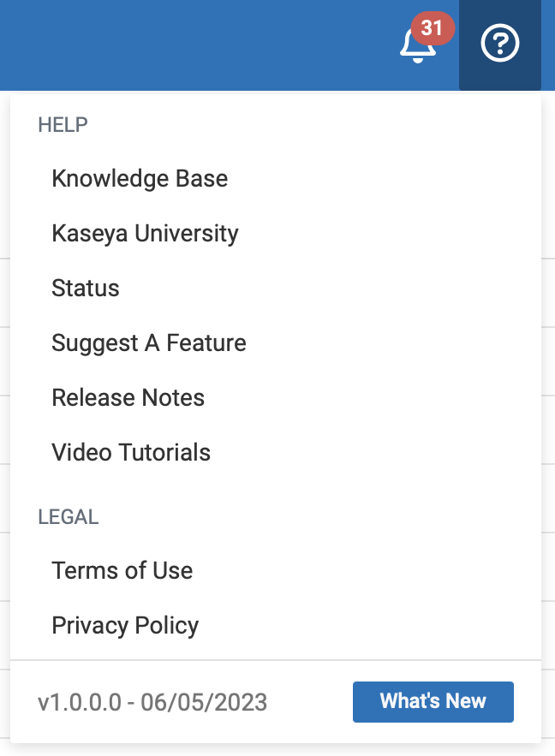Screen dimensions: 555x756
Task: Open the Terms of Use page
Action: 122,570
